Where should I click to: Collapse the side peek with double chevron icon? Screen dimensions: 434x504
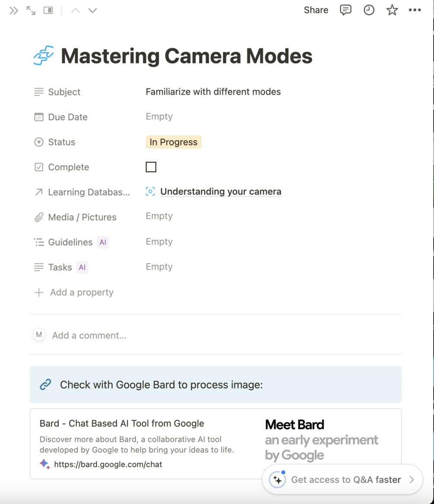tap(14, 11)
